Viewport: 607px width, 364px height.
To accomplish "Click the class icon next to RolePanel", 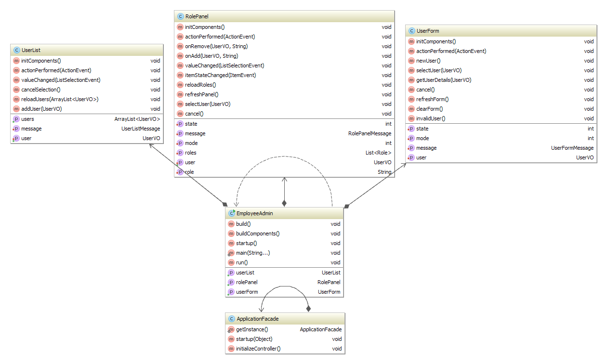I will (x=180, y=16).
